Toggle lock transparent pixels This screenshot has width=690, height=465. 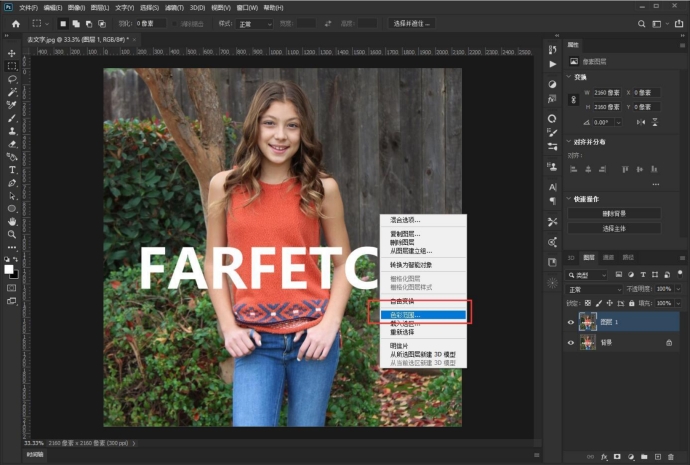[587, 303]
